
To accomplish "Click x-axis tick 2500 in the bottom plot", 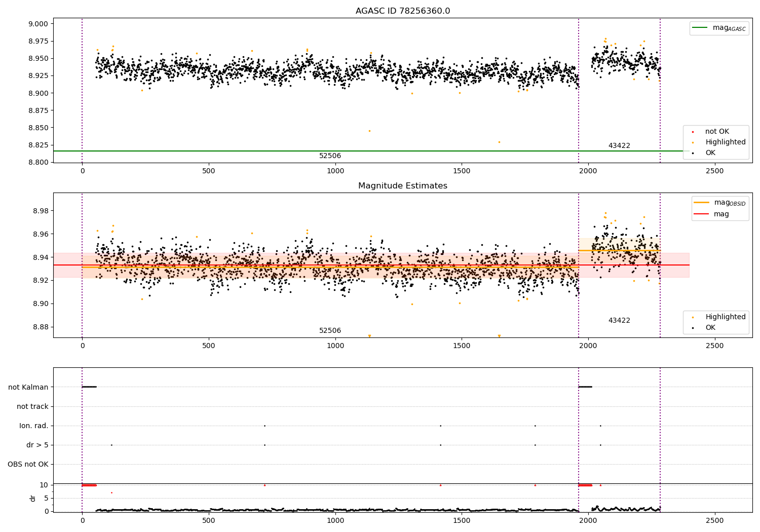I will coord(714,520).
